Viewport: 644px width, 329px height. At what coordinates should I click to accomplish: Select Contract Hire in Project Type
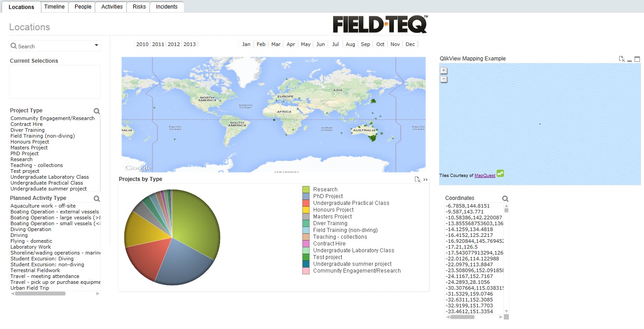[x=27, y=124]
